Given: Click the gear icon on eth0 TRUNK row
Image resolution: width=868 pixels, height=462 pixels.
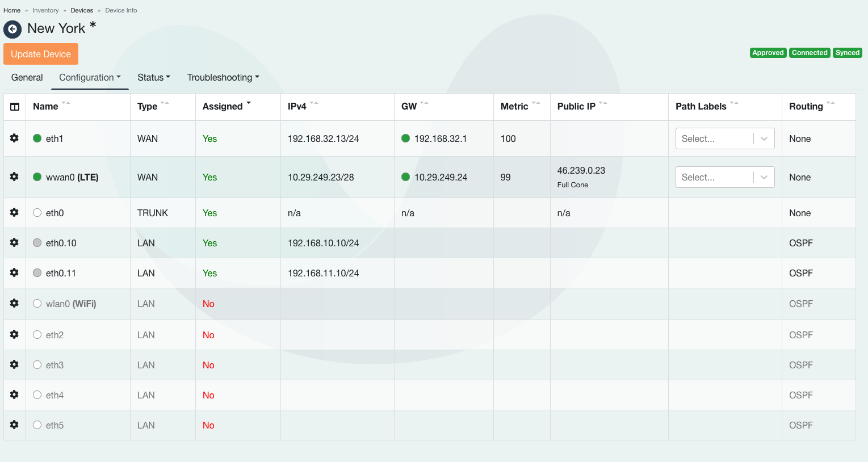Looking at the screenshot, I should [x=14, y=213].
